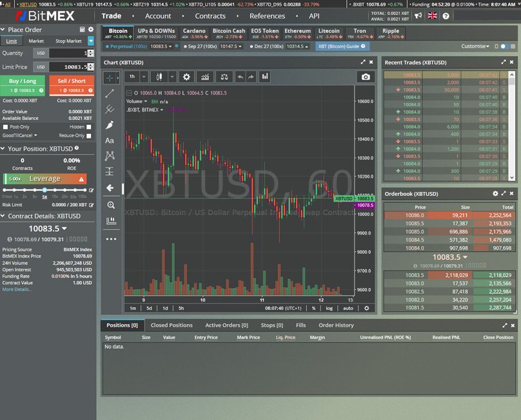This screenshot has width=521, height=420.
Task: Set leverage slider handle at 5x
Action: (44, 190)
